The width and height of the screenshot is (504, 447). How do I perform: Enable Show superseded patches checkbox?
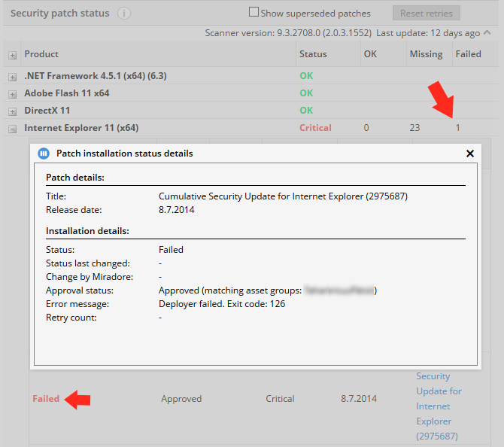pos(254,12)
